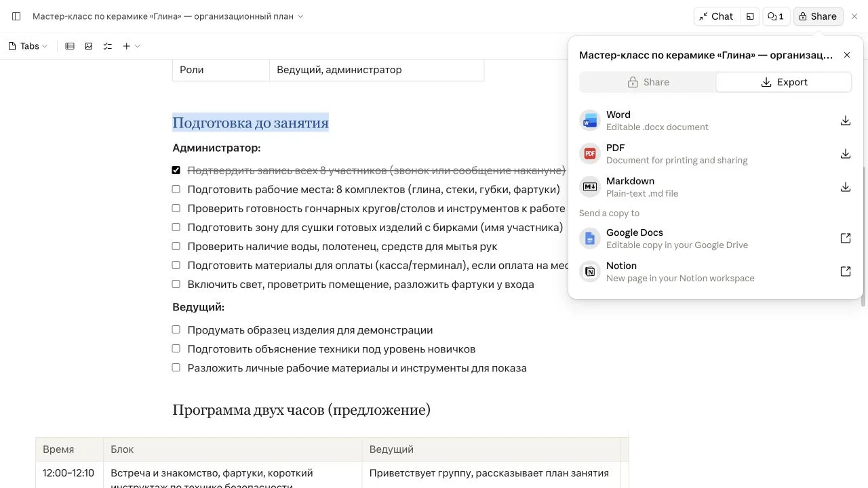Viewport: 868px width, 488px height.
Task: Download the Markdown .md file
Action: (x=846, y=187)
